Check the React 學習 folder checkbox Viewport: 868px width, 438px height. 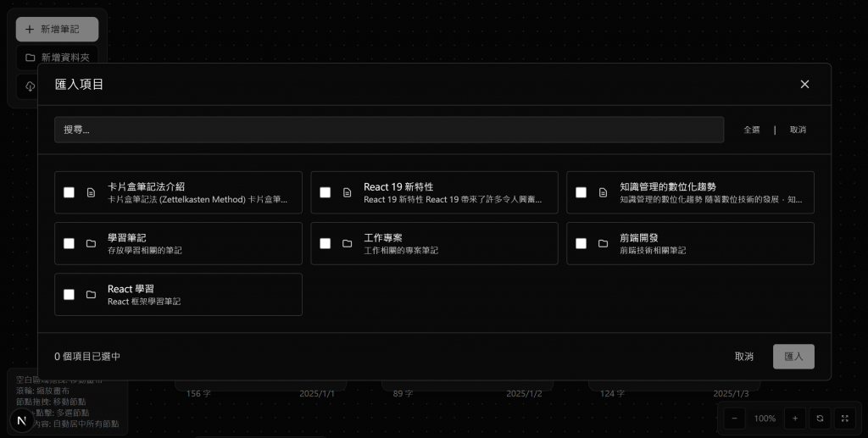(69, 294)
